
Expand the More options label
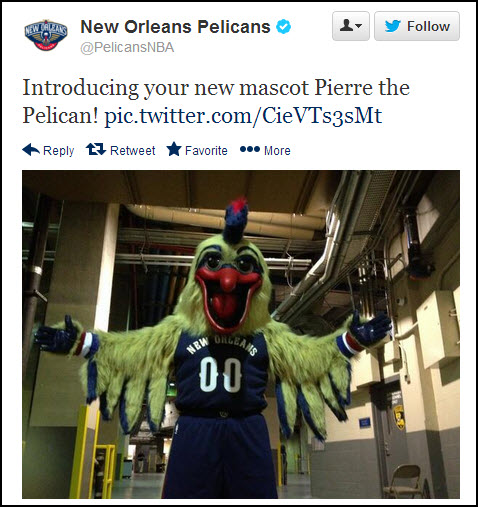tap(277, 151)
